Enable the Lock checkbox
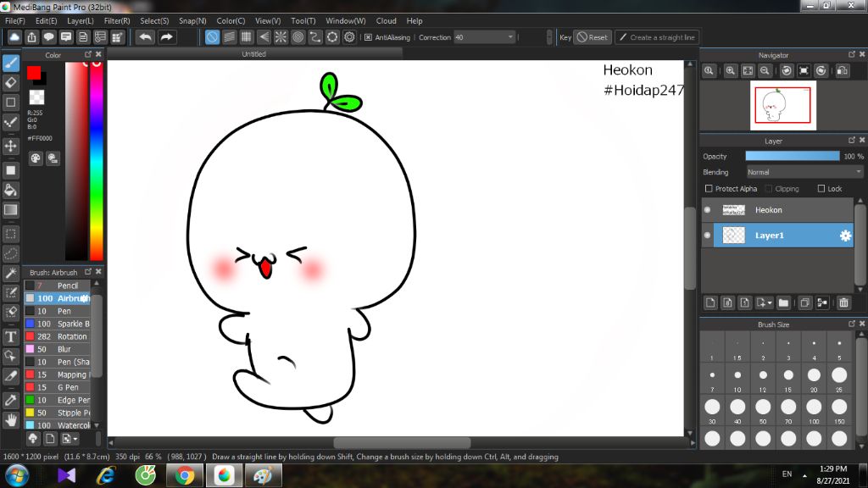This screenshot has height=488, width=868. [x=821, y=189]
